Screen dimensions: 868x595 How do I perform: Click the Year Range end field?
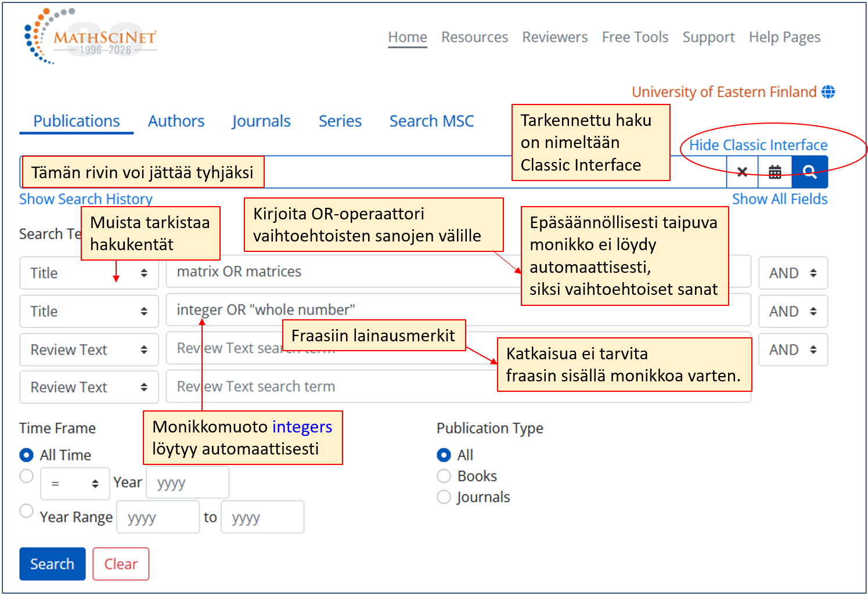(x=262, y=517)
